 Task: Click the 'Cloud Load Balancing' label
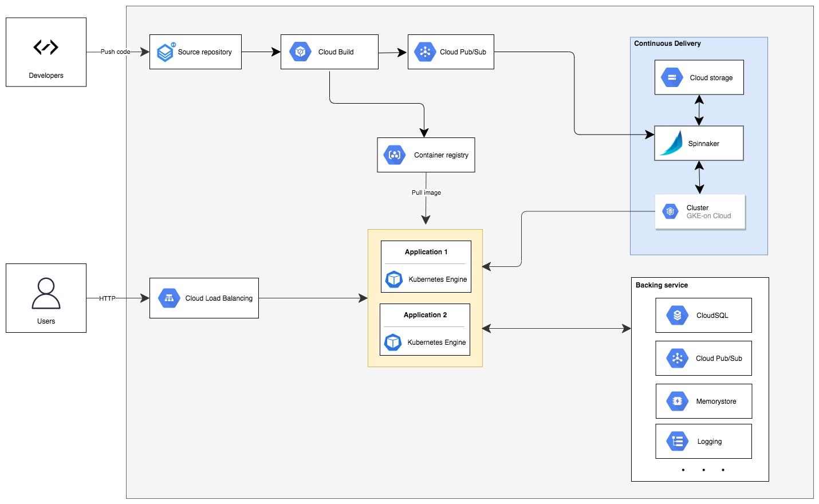click(x=219, y=298)
